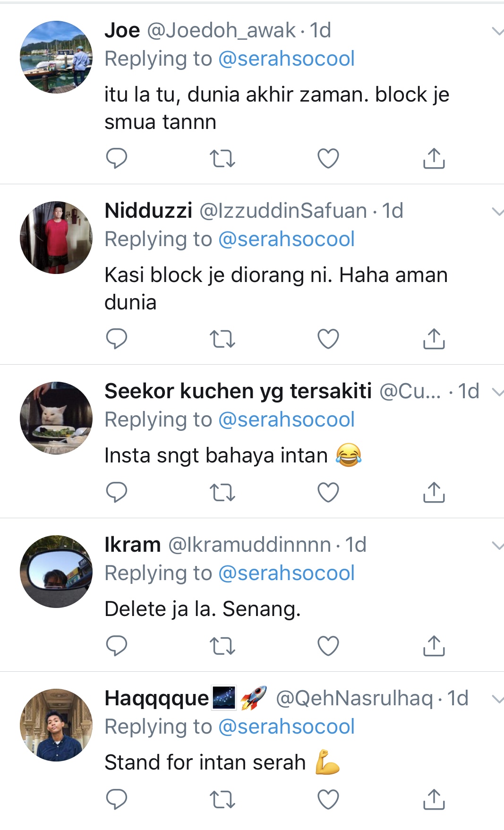The height and width of the screenshot is (830, 504).
Task: Share Ikram's tweet
Action: coord(434,645)
